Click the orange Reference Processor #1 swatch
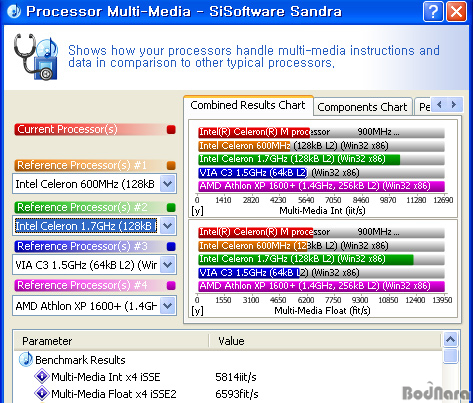Viewport: 473px width, 403px height. (171, 165)
